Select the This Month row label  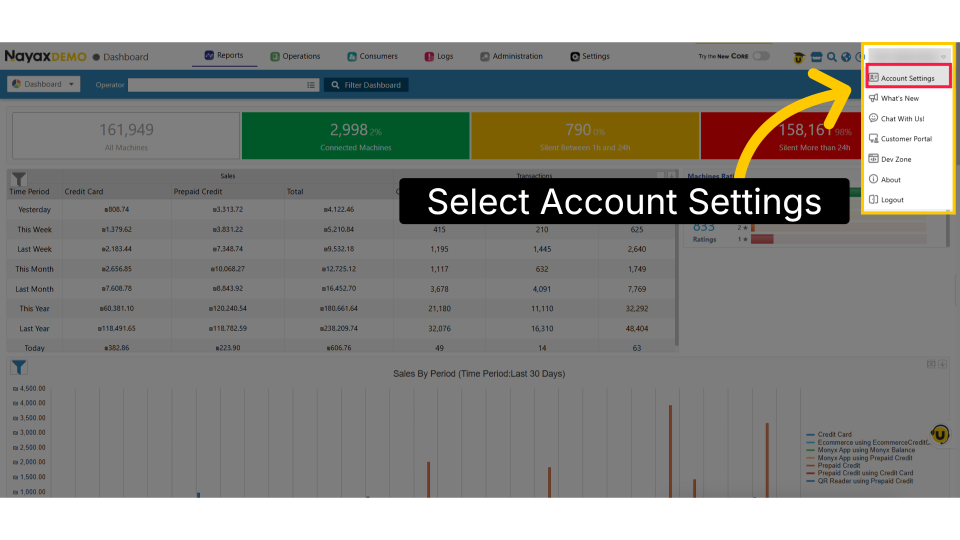click(34, 269)
